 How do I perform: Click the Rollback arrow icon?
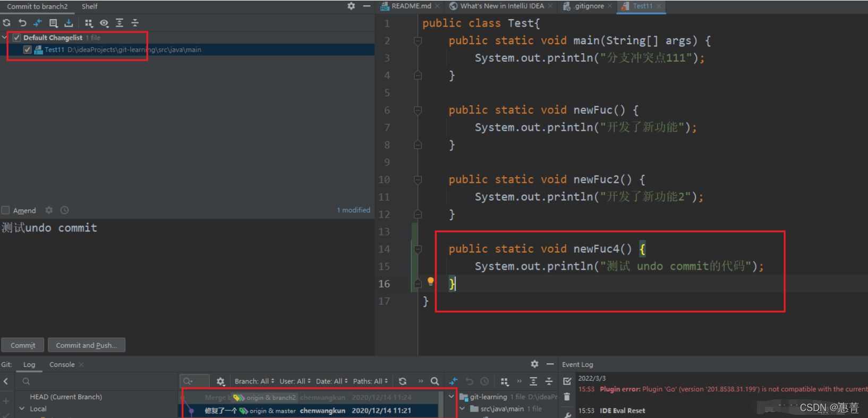tap(22, 23)
